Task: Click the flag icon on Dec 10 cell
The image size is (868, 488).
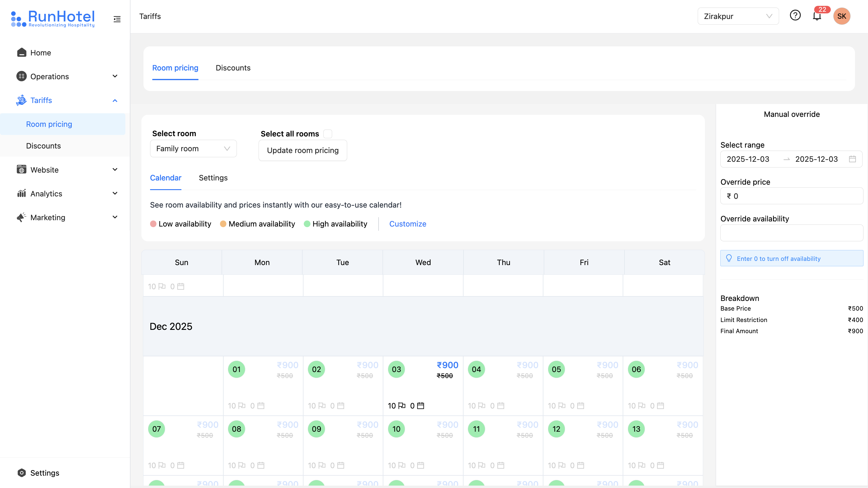Action: coord(402,465)
